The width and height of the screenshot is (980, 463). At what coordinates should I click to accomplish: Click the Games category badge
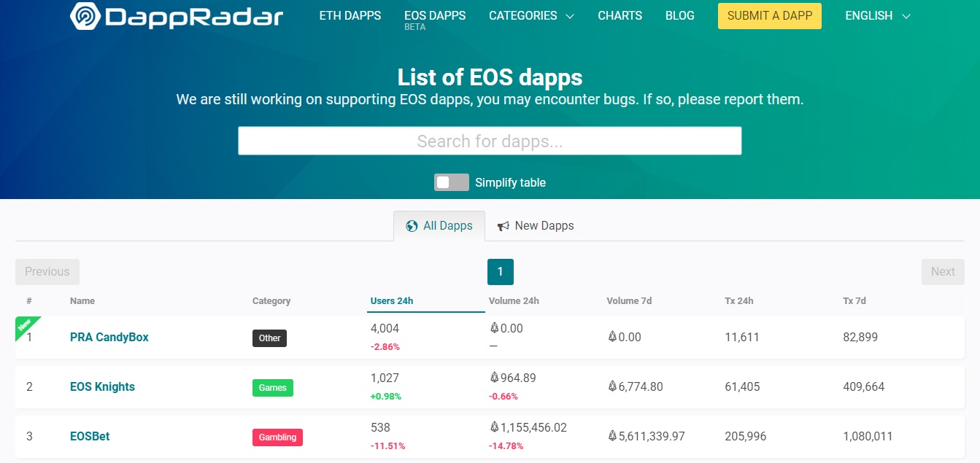pyautogui.click(x=273, y=387)
